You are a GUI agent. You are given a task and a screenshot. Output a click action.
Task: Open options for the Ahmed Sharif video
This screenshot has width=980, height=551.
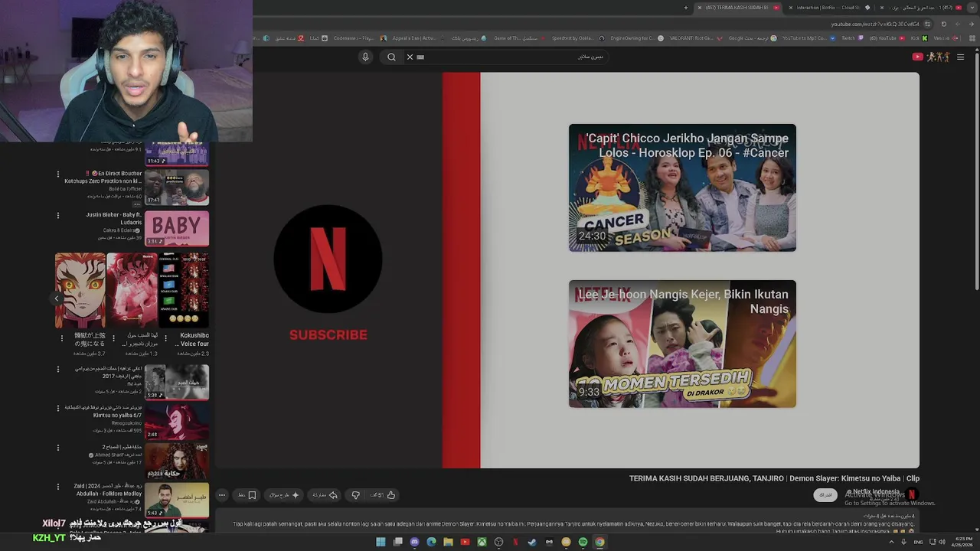[x=57, y=448]
